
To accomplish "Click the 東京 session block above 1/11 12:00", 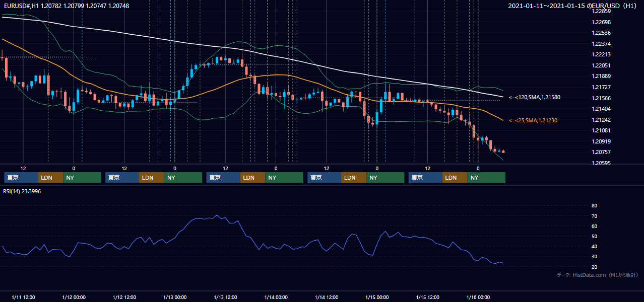I will [x=21, y=178].
